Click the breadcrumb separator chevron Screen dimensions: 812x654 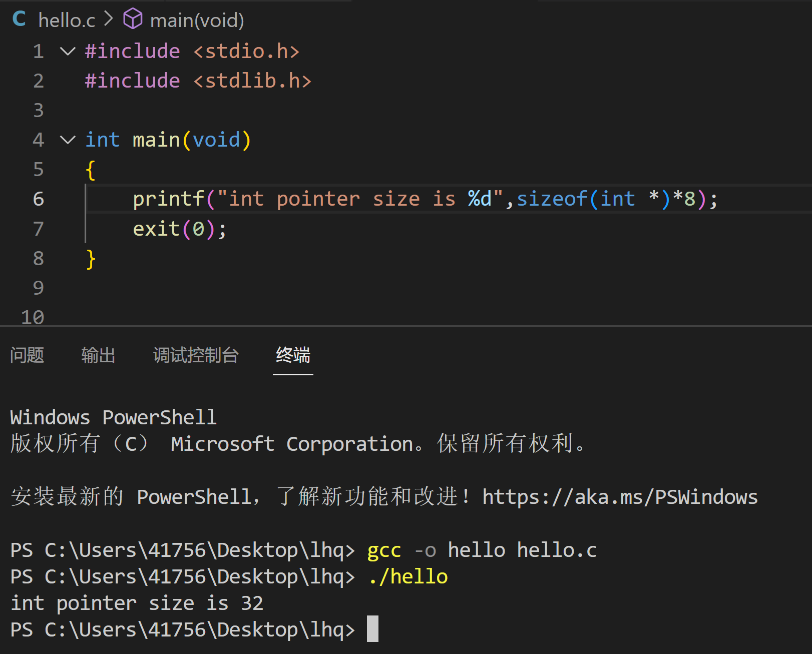coord(109,20)
